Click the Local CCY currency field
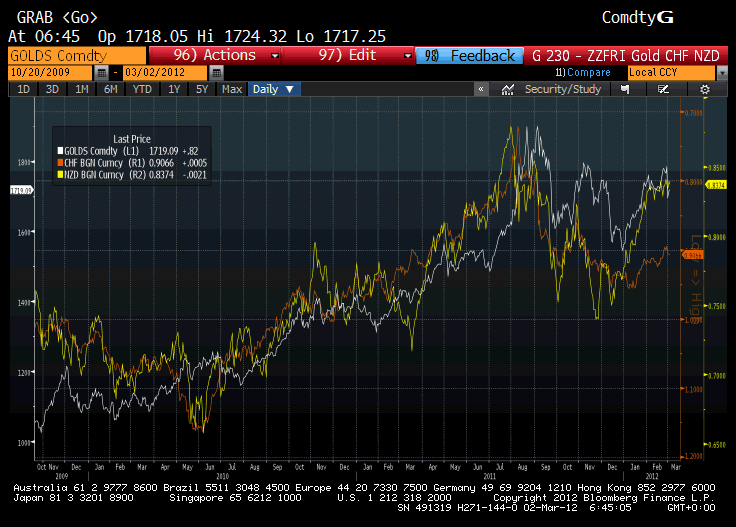The width and height of the screenshot is (736, 527). (x=672, y=73)
